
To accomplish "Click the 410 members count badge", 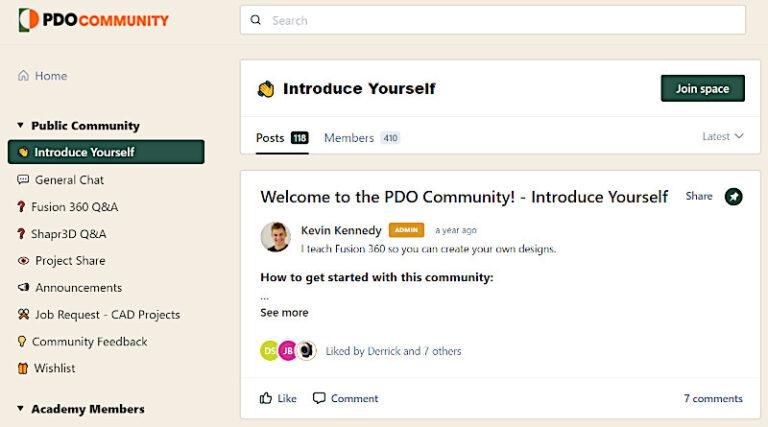I will pos(390,138).
